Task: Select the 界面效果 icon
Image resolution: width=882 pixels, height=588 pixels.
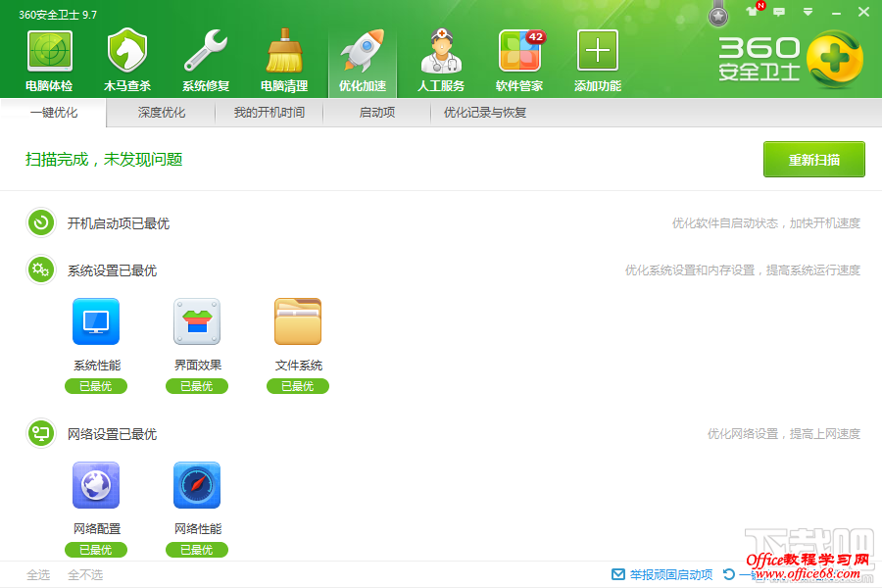Action: point(197,321)
